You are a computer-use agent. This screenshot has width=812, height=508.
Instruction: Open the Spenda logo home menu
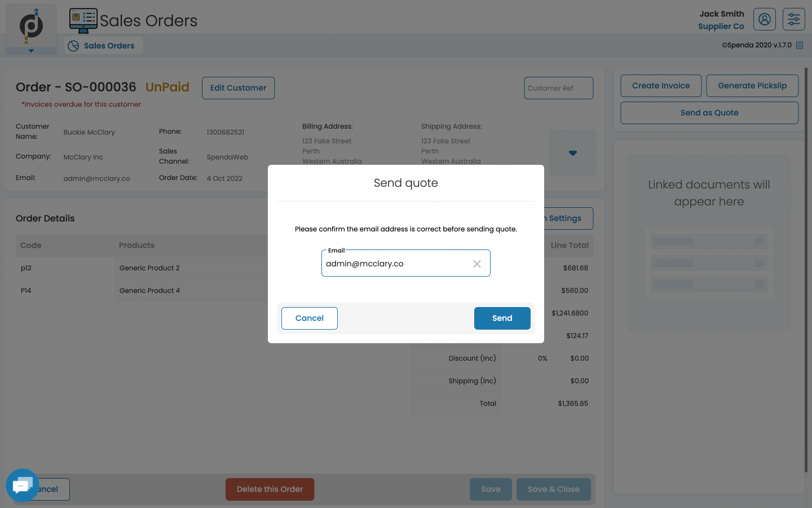point(31,26)
